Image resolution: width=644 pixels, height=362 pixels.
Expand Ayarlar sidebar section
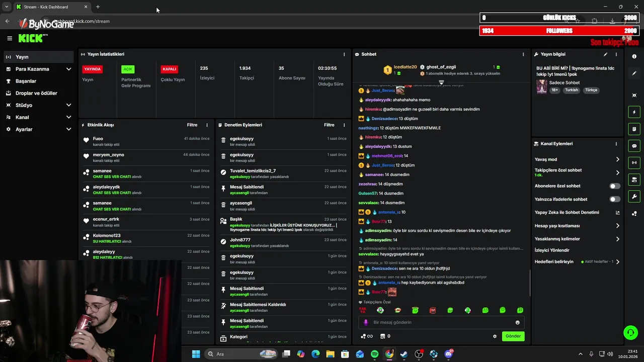click(68, 129)
